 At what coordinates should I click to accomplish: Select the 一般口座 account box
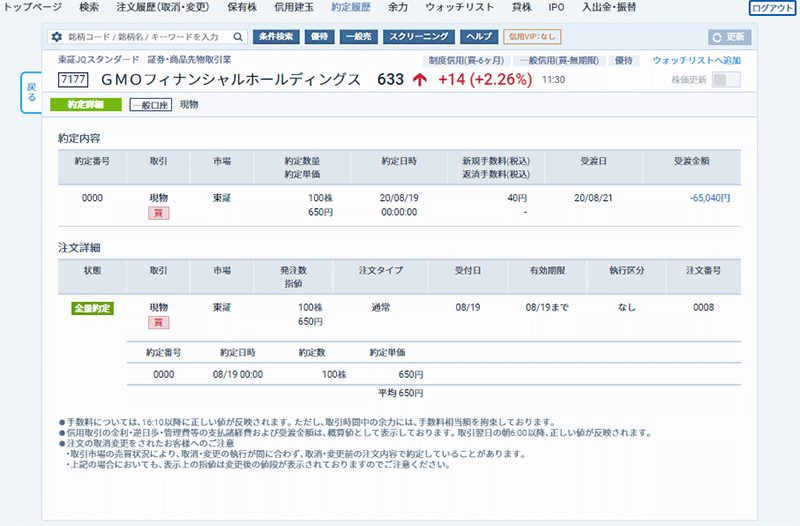point(150,104)
